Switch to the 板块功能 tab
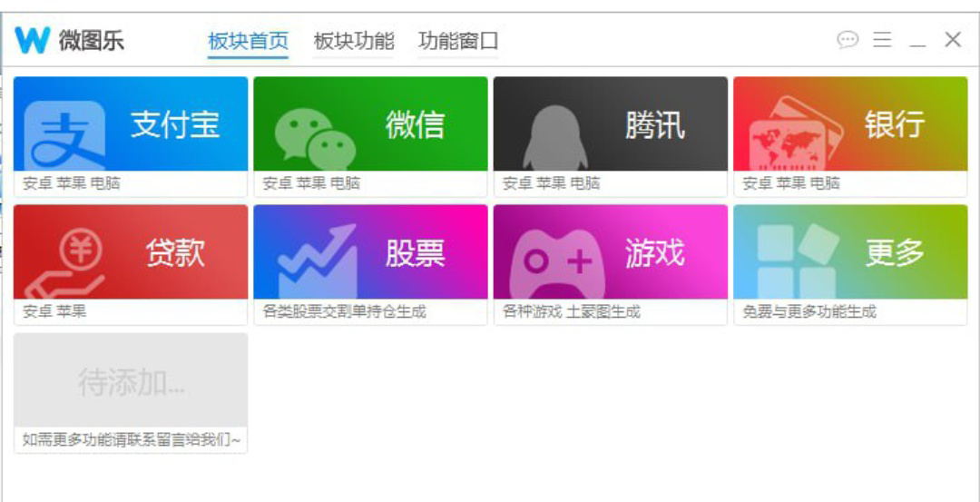 click(x=354, y=41)
